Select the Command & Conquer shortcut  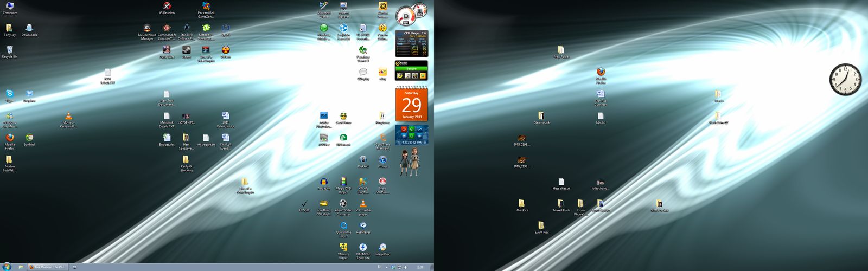click(x=167, y=32)
